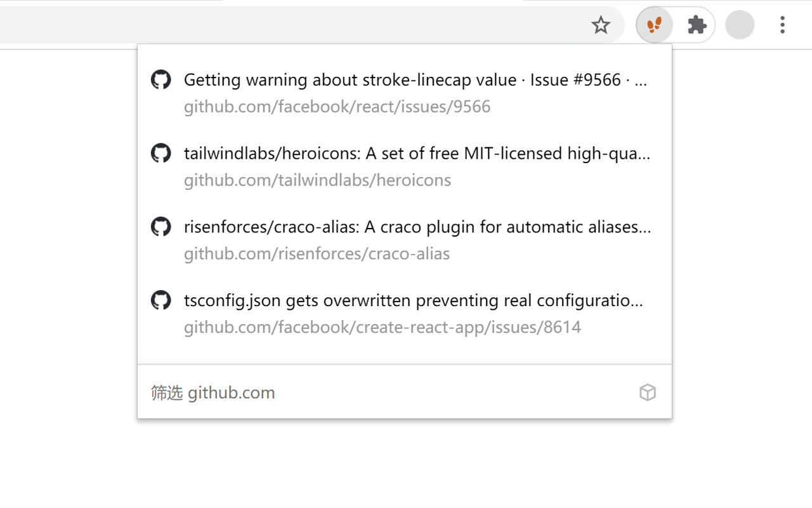The width and height of the screenshot is (812, 508).
Task: Focus the '筛选 github.com' filter input field
Action: (x=381, y=392)
